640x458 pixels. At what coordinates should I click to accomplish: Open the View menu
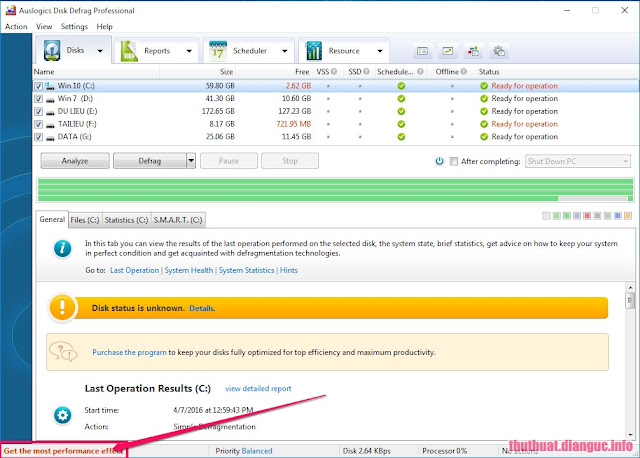44,27
